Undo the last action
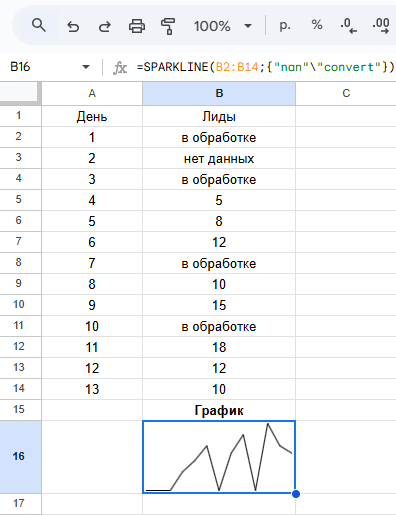396x515 pixels. [73, 26]
